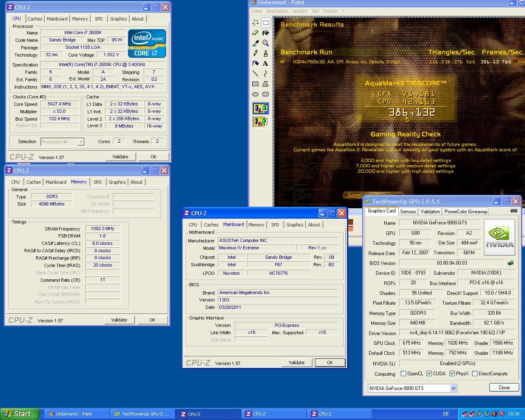The width and height of the screenshot is (525, 420).
Task: Open Graphics tab in Mainboard CPU-Z window
Action: pos(295,225)
